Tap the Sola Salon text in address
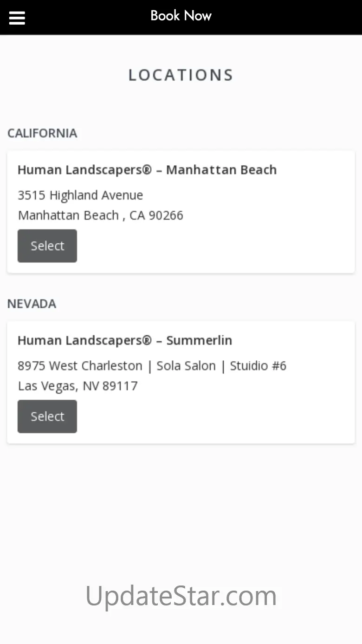The height and width of the screenshot is (644, 362). [186, 366]
